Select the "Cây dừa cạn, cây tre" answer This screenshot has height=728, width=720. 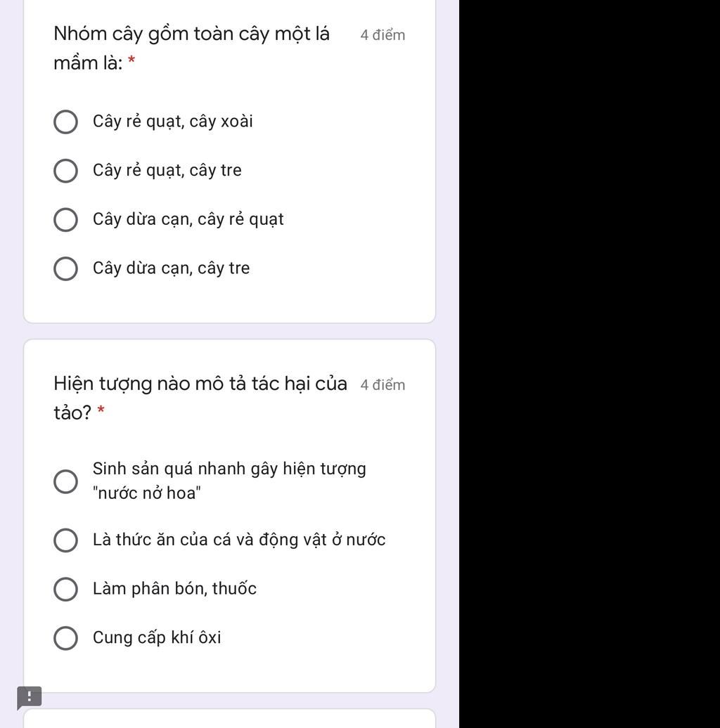click(66, 268)
